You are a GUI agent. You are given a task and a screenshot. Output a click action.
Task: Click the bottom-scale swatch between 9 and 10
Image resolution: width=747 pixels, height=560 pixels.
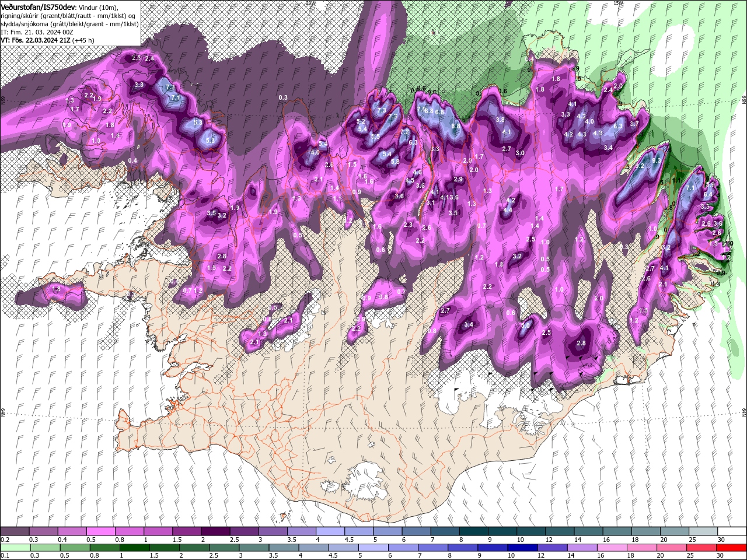tap(492, 548)
